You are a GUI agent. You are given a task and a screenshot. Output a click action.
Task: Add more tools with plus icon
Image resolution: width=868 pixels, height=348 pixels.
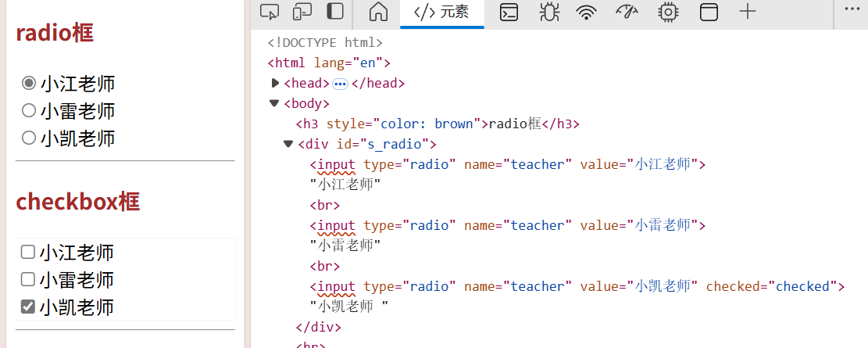[748, 12]
